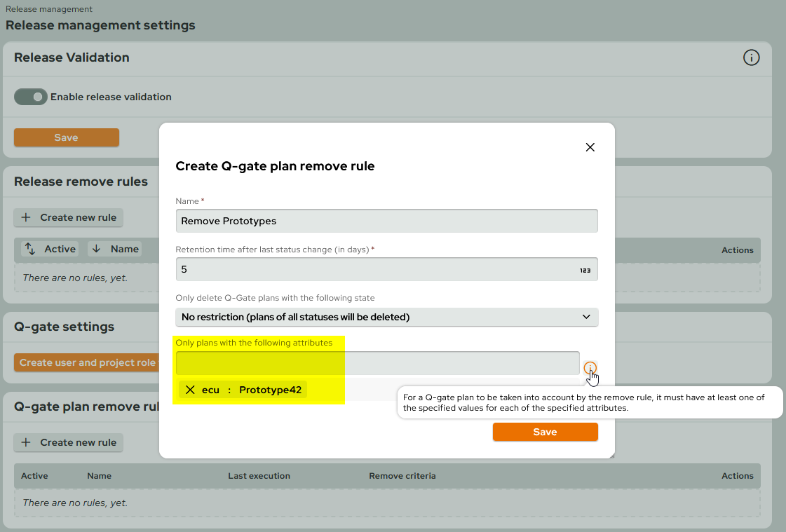The image size is (786, 532).
Task: Click the up-down sort arrows icon beside Active
Action: [x=30, y=249]
